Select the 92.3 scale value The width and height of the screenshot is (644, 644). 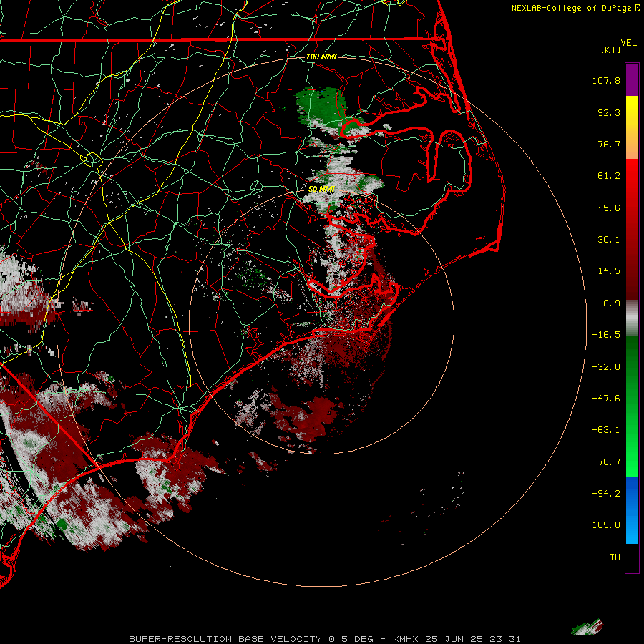609,112
